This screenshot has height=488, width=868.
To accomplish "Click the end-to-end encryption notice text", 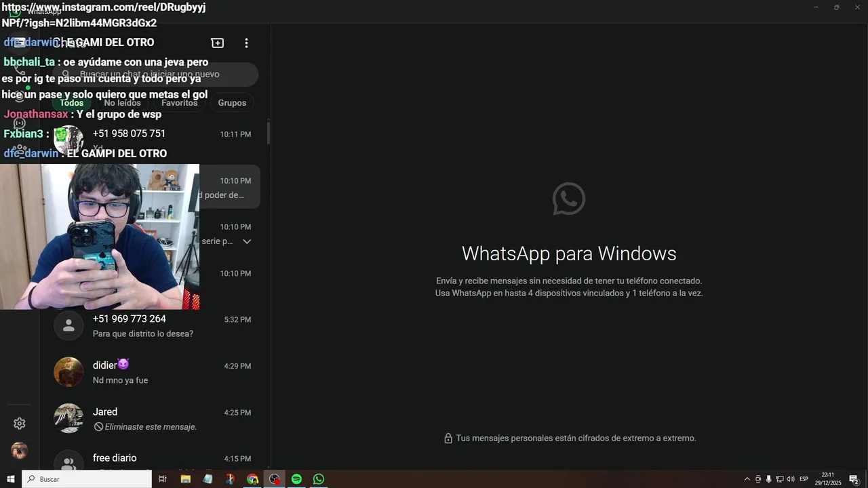I will (576, 439).
